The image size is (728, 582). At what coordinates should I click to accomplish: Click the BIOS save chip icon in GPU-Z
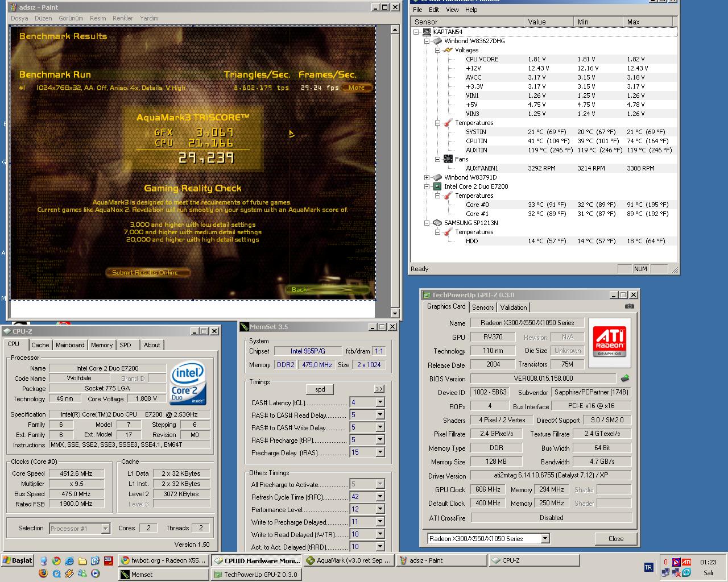(624, 378)
